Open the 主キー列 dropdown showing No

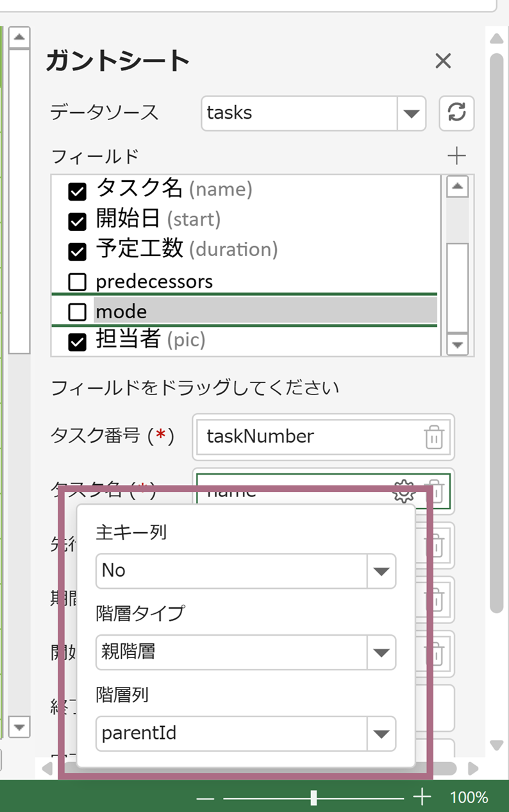381,571
